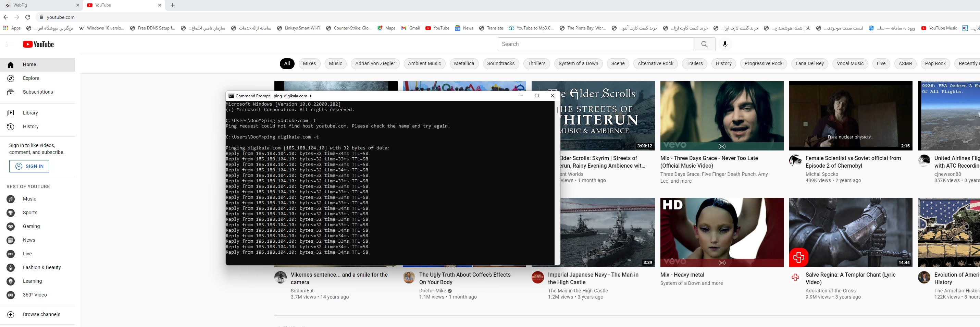The image size is (980, 327).
Task: Select the Adrian von Ziegler chip
Action: (375, 63)
